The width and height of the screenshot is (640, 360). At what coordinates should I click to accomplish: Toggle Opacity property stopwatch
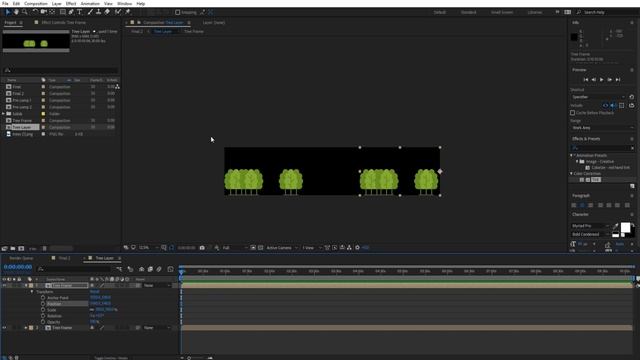[x=43, y=322]
